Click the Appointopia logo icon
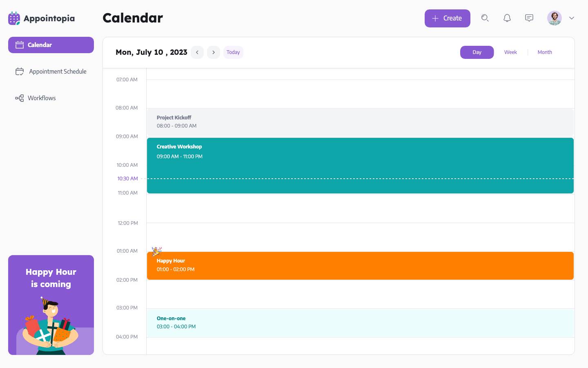This screenshot has width=588, height=368. point(14,18)
